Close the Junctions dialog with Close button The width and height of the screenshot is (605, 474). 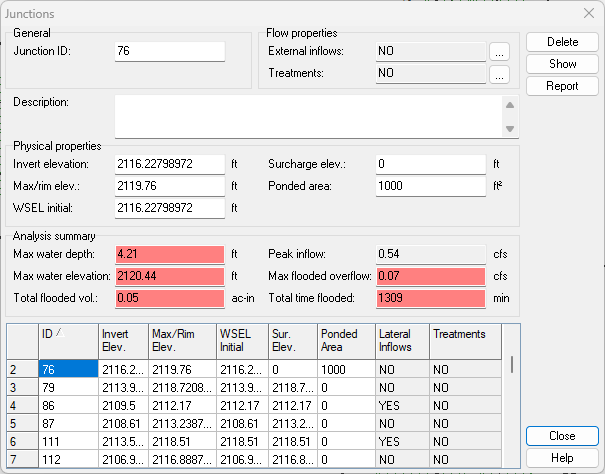point(562,436)
